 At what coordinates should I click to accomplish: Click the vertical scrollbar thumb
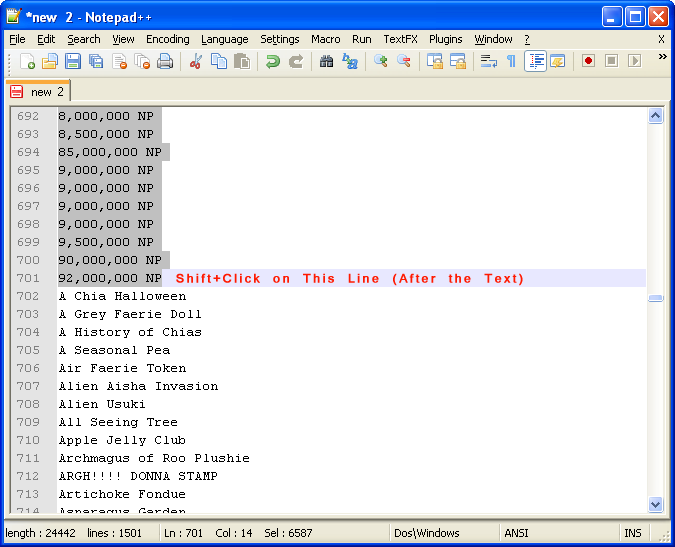[655, 298]
